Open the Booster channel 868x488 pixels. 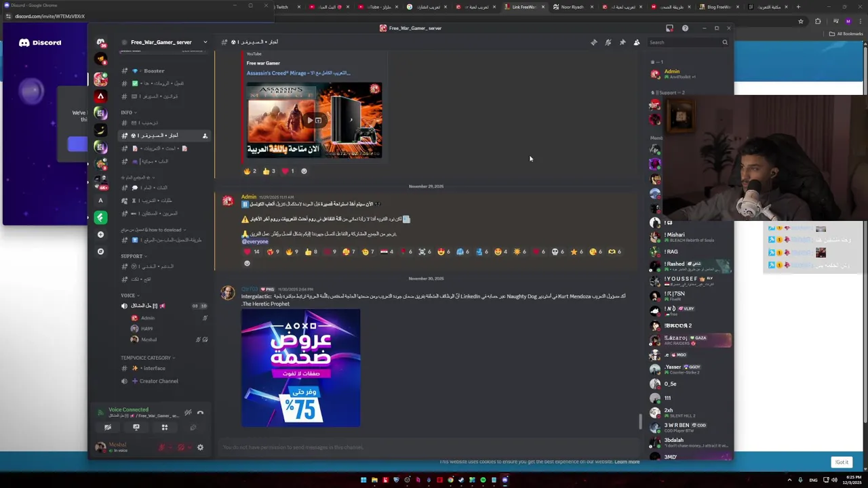click(164, 70)
